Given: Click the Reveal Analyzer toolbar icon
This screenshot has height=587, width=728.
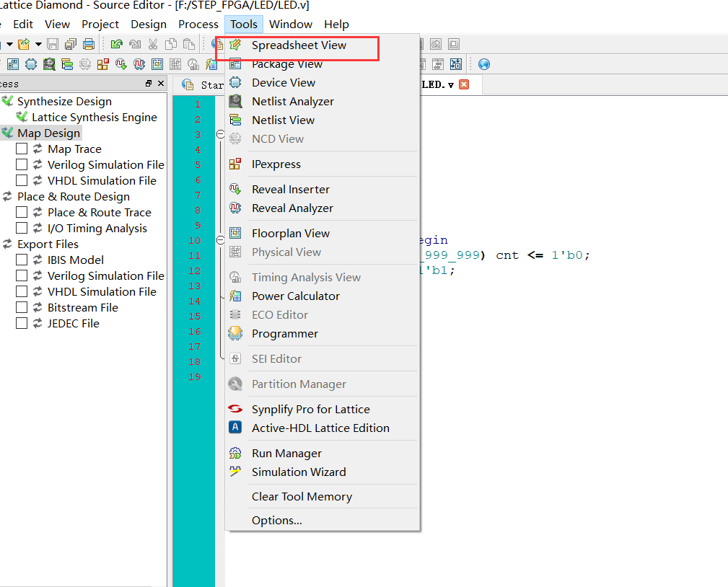Looking at the screenshot, I should click(x=139, y=64).
